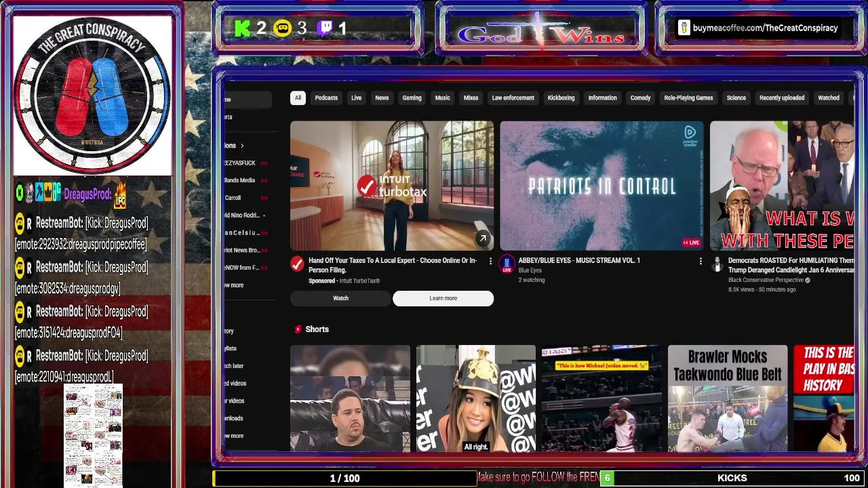Select the All filter chip

pyautogui.click(x=298, y=98)
